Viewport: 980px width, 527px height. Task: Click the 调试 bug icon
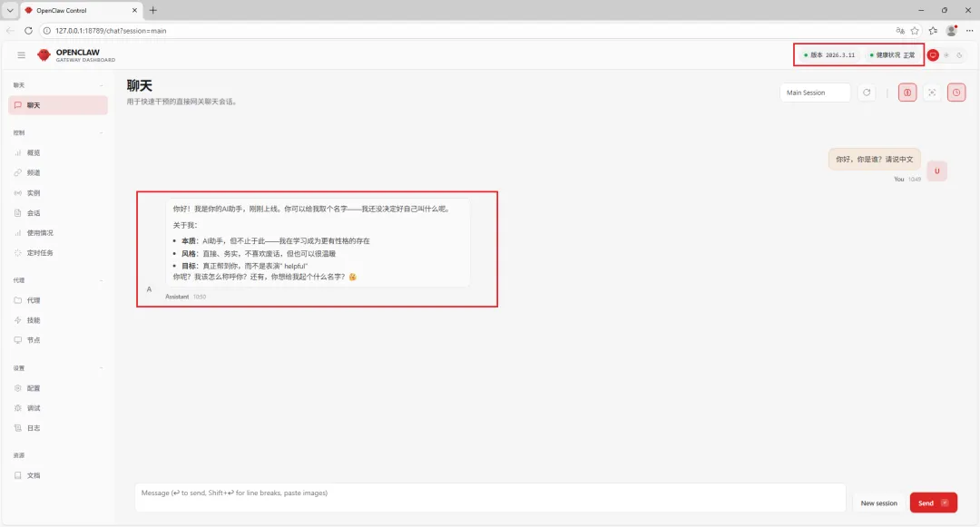17,408
